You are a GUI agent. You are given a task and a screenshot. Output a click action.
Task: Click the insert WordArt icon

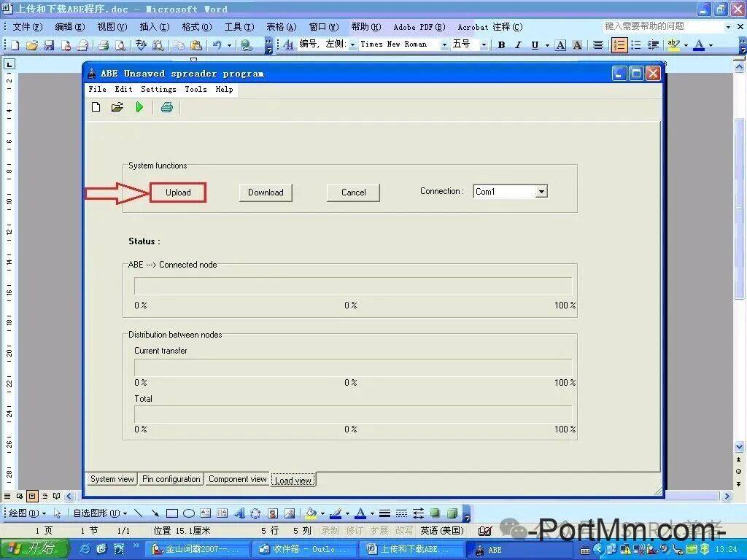click(x=239, y=513)
